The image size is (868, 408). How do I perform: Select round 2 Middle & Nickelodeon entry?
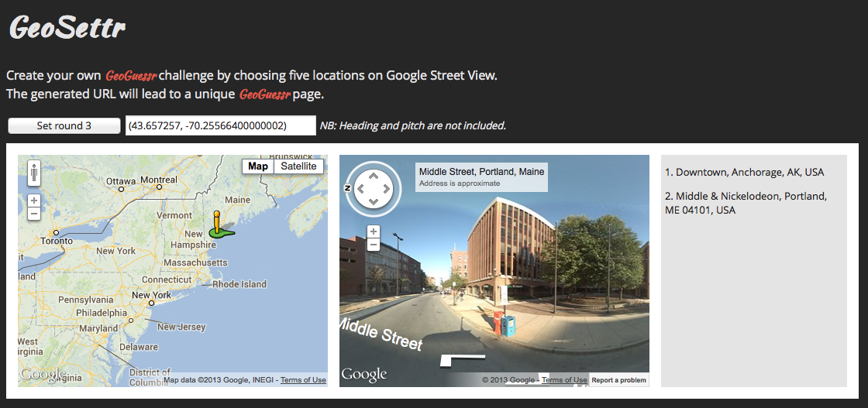point(746,203)
